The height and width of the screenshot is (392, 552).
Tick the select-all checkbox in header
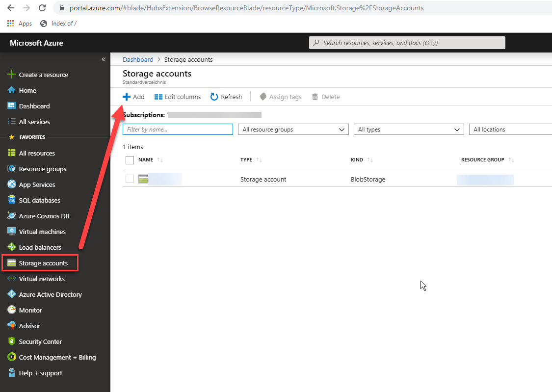(x=130, y=160)
